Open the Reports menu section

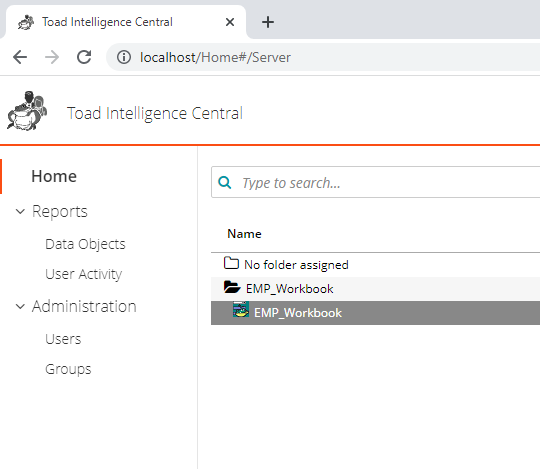click(x=60, y=211)
